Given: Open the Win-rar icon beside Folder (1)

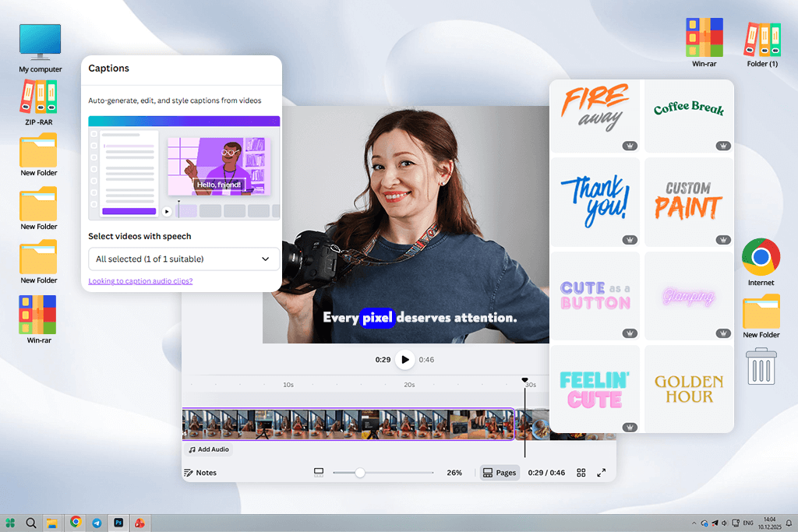Looking at the screenshot, I should coord(704,42).
